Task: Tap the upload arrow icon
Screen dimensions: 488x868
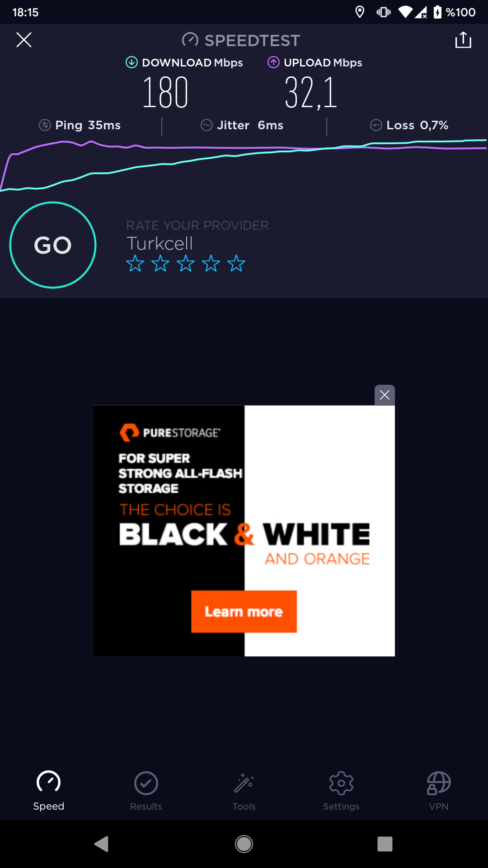Action: click(273, 62)
